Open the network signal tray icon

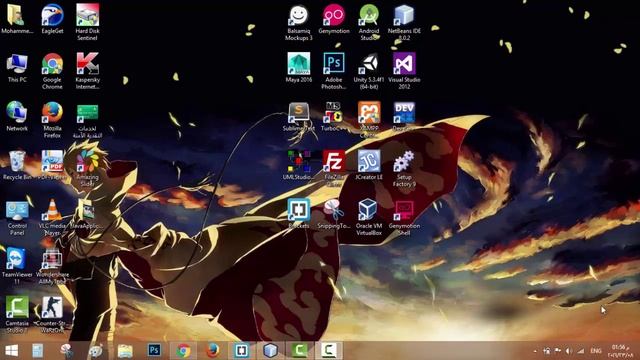pyautogui.click(x=580, y=351)
